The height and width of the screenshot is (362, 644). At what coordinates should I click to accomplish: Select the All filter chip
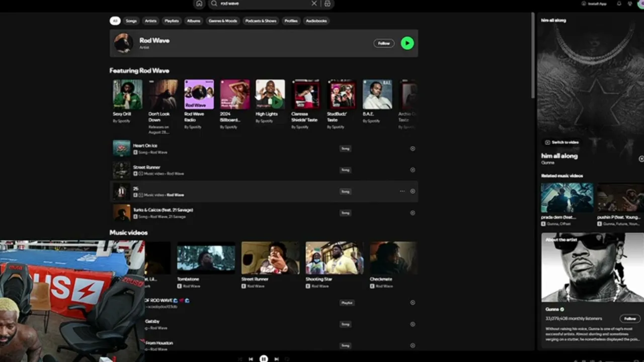click(x=115, y=21)
